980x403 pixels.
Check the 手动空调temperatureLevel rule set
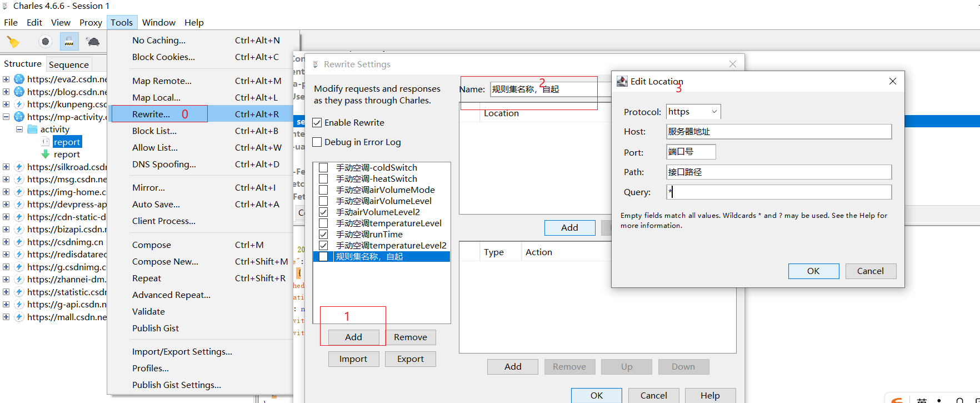click(x=323, y=223)
